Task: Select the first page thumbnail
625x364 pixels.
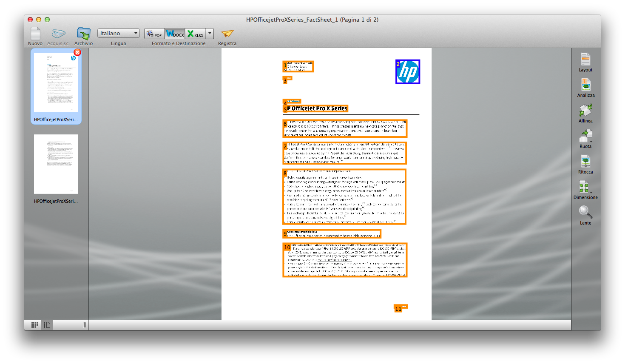Action: click(56, 82)
